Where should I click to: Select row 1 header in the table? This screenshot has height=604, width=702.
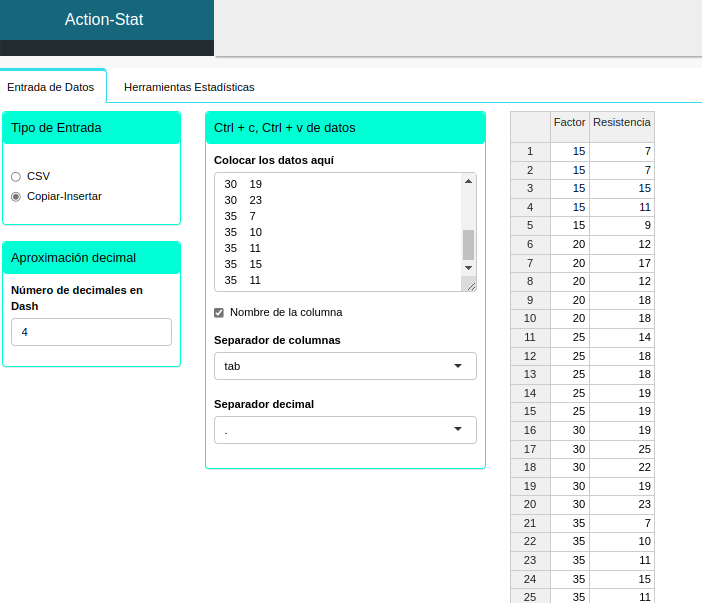pyautogui.click(x=530, y=152)
